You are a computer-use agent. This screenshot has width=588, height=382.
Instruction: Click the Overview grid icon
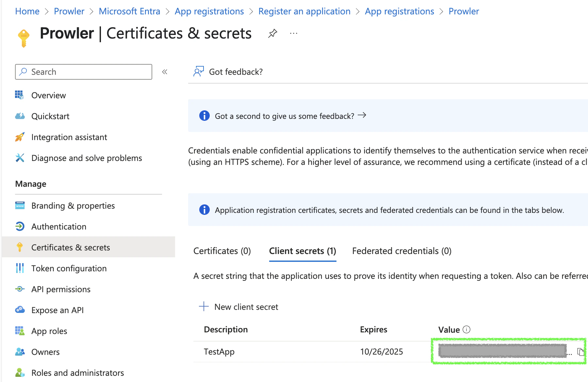(x=20, y=95)
